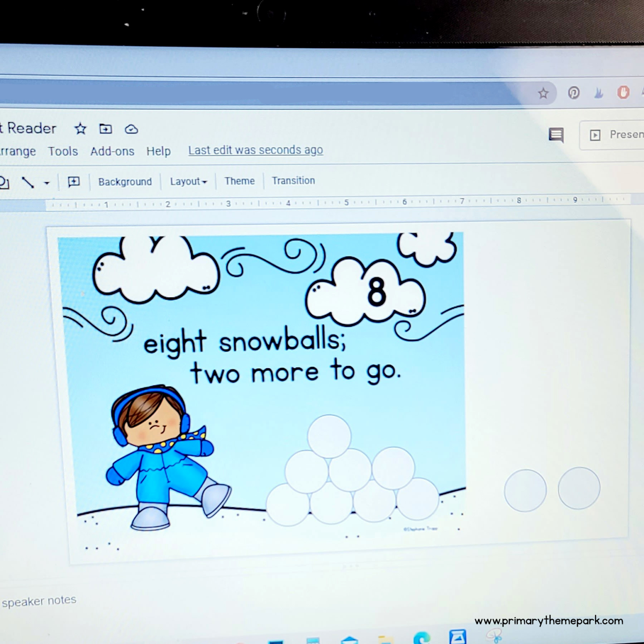Open the Tools menu
644x644 pixels.
(x=63, y=151)
